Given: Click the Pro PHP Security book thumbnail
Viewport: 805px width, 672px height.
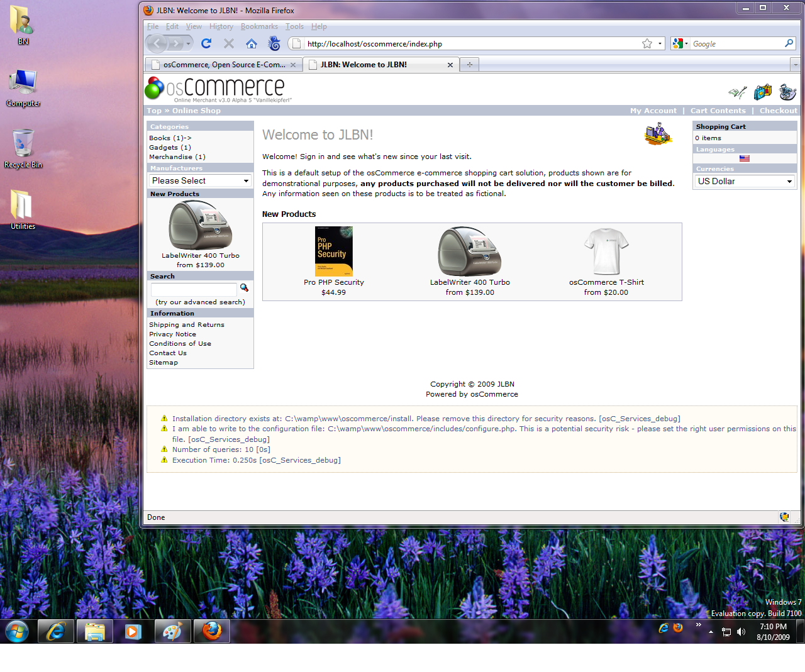Looking at the screenshot, I should 334,251.
